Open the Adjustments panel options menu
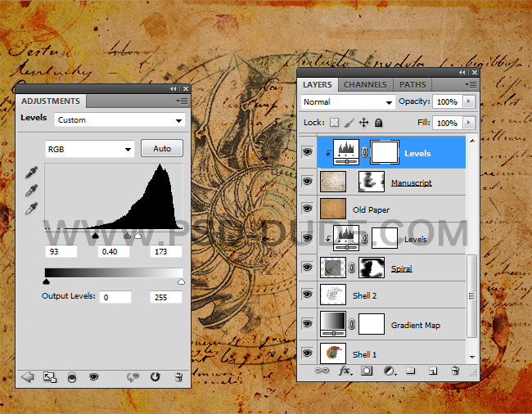The image size is (532, 414). point(182,101)
